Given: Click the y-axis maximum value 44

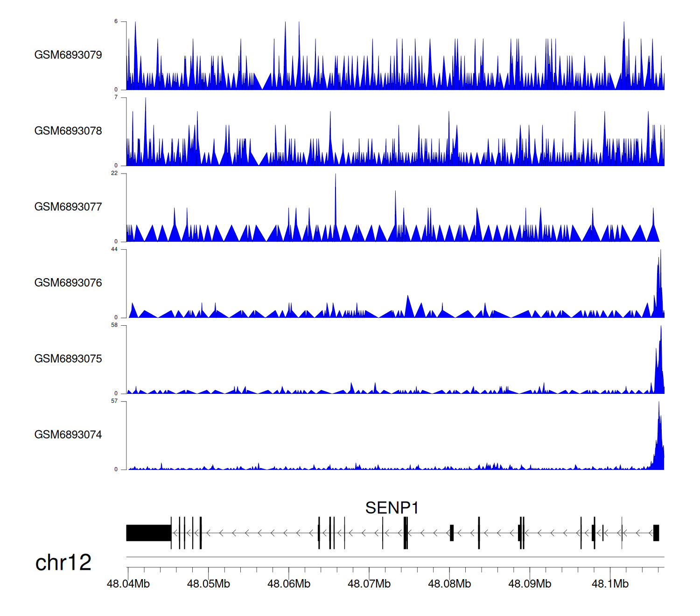Looking at the screenshot, I should [x=114, y=249].
